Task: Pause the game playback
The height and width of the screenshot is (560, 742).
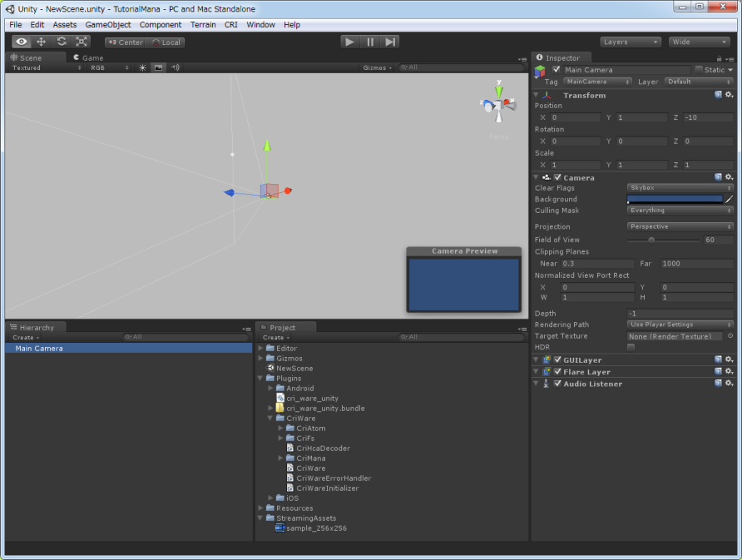Action: pos(370,42)
